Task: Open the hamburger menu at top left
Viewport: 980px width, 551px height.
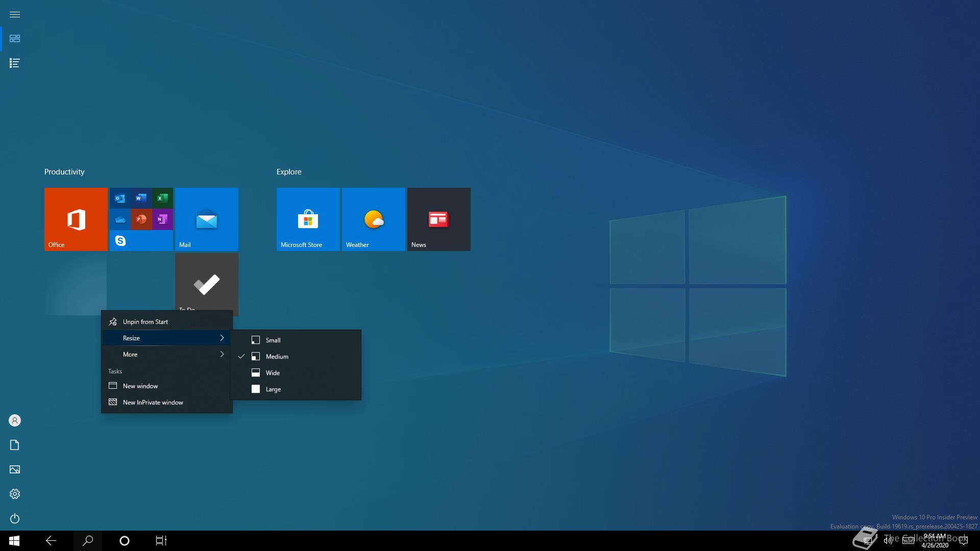Action: point(15,14)
